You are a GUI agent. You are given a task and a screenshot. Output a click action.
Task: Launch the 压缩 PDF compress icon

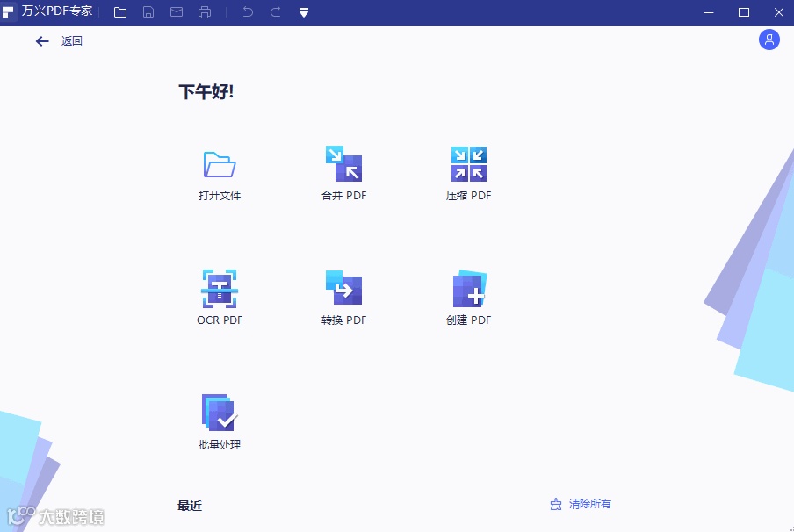[469, 164]
